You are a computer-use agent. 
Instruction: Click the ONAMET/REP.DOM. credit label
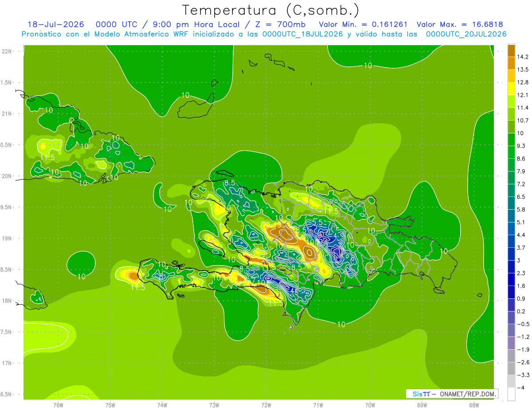(468, 394)
